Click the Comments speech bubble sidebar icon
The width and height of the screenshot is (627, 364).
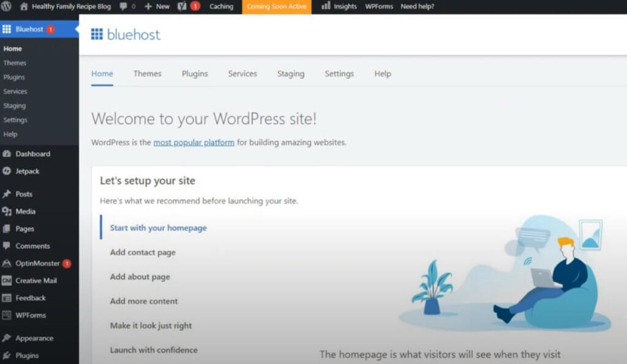tap(6, 246)
